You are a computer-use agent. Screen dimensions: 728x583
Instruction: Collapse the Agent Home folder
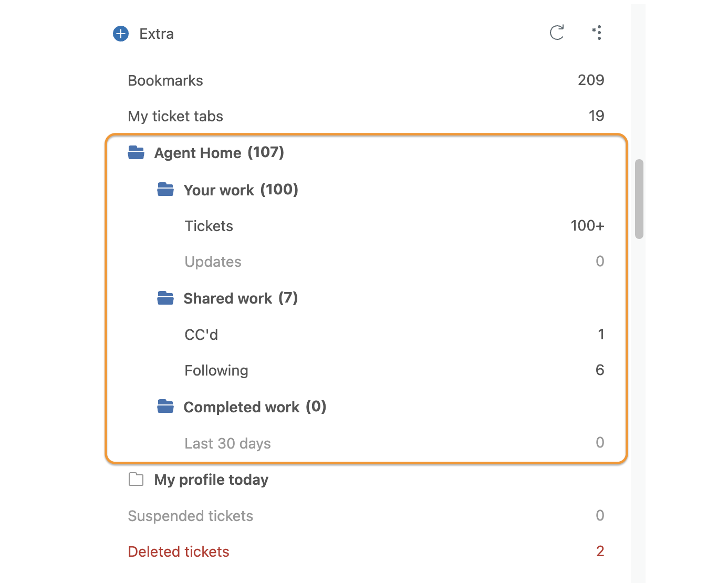[x=136, y=153]
